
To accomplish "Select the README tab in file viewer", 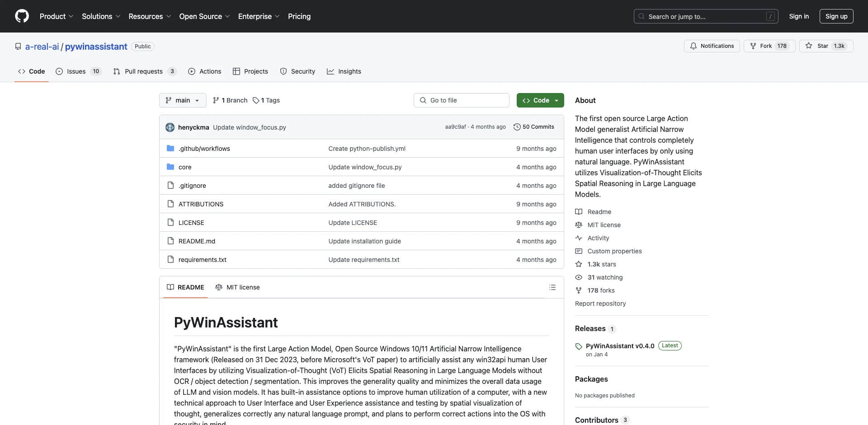I will point(185,287).
